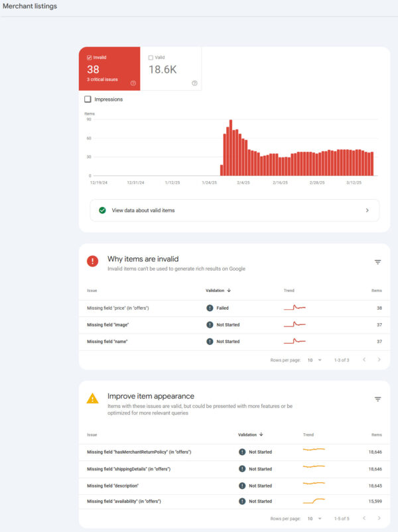The height and width of the screenshot is (532, 398).
Task: Click Not Started icon for image issue
Action: 210,324
